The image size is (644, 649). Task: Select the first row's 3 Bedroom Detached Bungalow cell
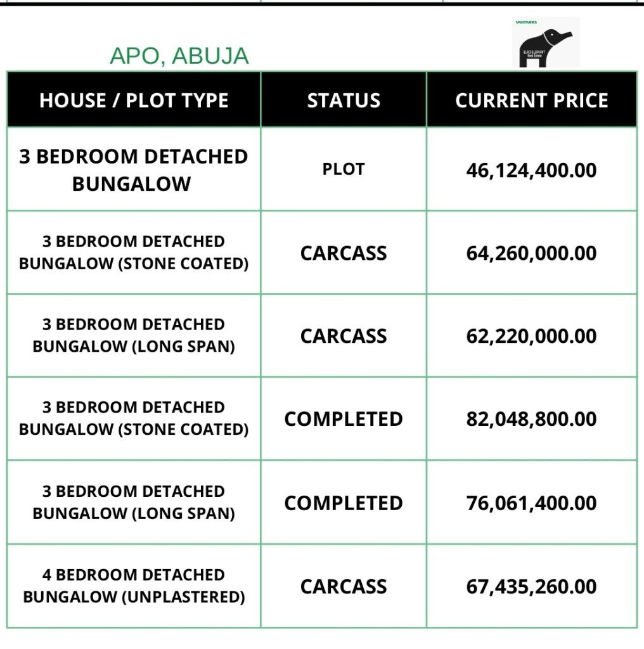point(134,170)
